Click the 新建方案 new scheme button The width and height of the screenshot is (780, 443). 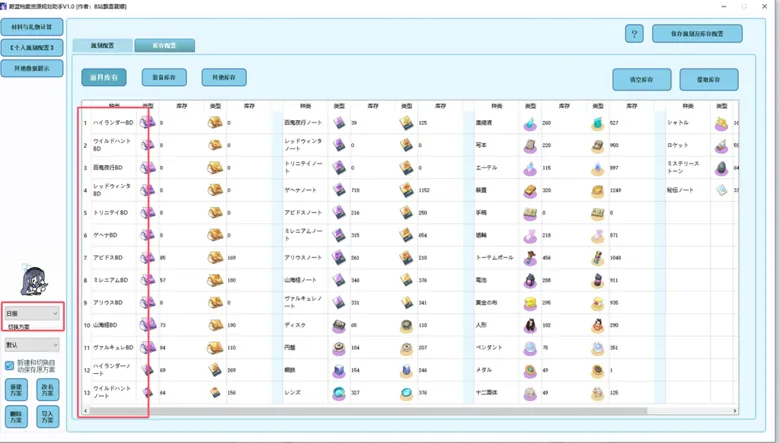pyautogui.click(x=16, y=390)
